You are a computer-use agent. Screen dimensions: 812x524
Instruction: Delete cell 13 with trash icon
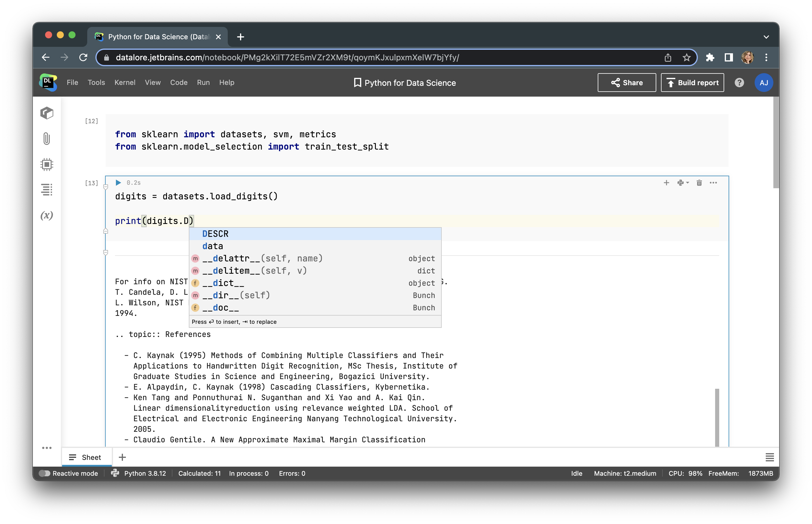point(699,183)
